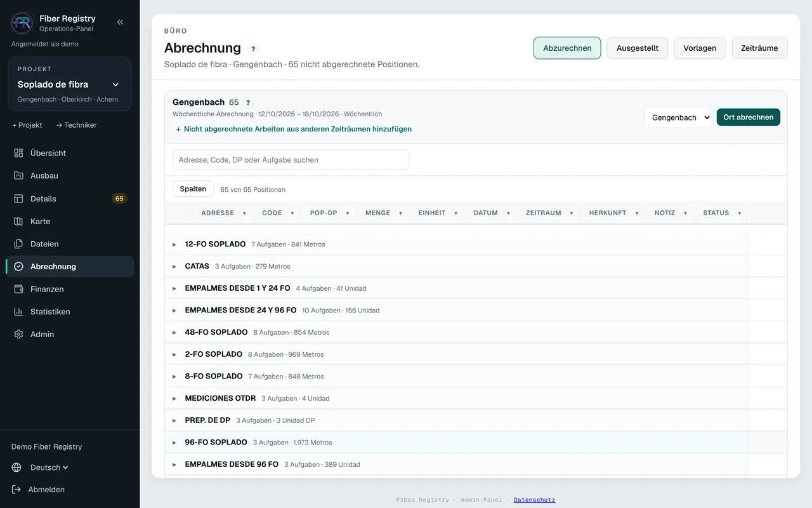Switch to the Zeiträume tab

(x=759, y=48)
